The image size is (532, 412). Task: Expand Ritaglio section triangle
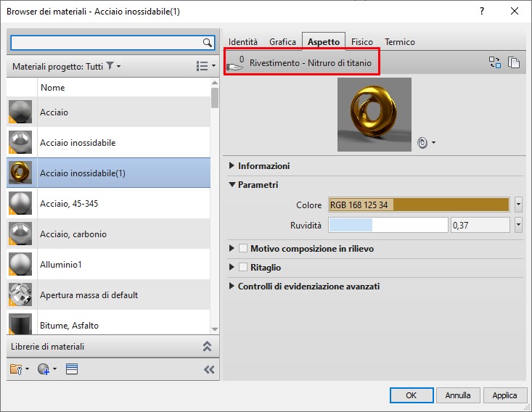coord(232,267)
